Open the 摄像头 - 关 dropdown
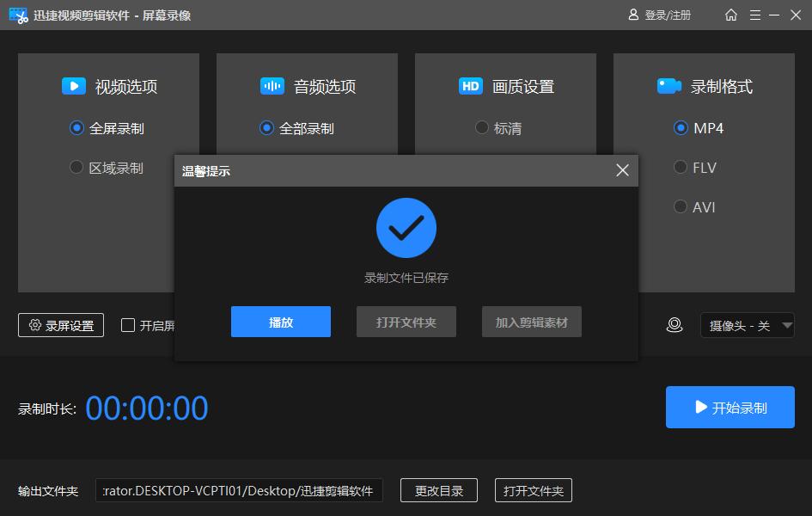This screenshot has height=516, width=812. (x=748, y=325)
